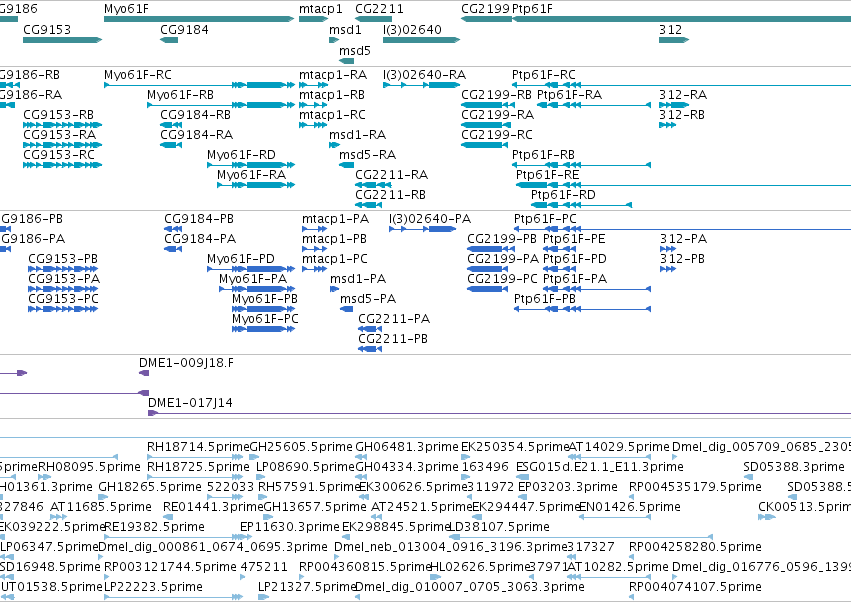851x602 pixels.
Task: Select the CG9184 gene label
Action: click(x=184, y=29)
